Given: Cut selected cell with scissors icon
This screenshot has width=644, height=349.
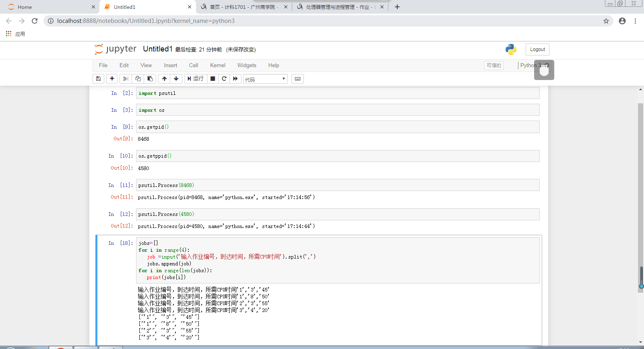Looking at the screenshot, I should tap(126, 79).
